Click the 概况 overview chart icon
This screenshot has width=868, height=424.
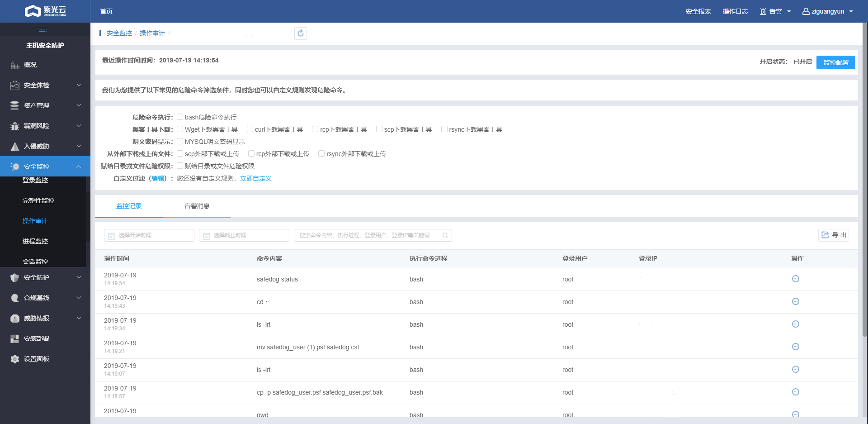click(15, 65)
